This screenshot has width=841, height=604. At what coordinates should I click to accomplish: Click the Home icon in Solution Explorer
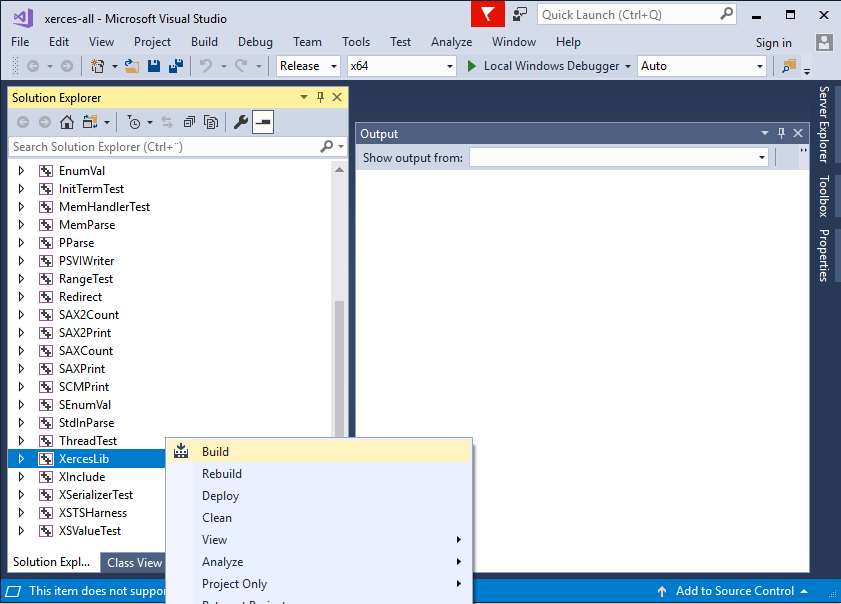pos(66,122)
